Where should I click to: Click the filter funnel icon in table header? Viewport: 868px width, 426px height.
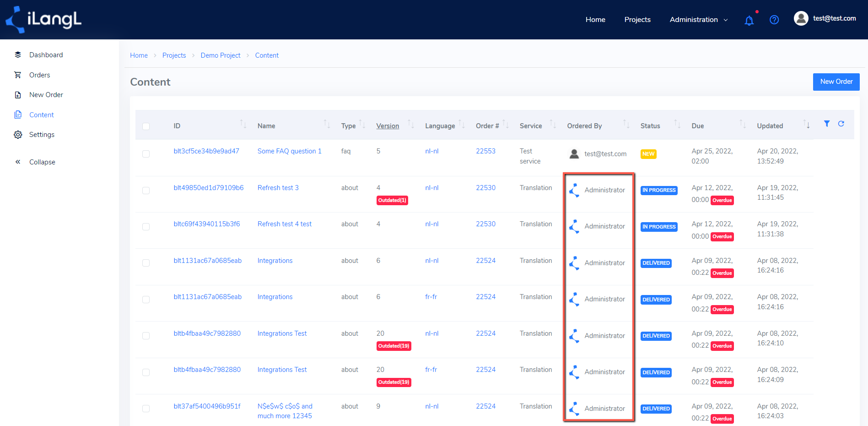point(827,124)
